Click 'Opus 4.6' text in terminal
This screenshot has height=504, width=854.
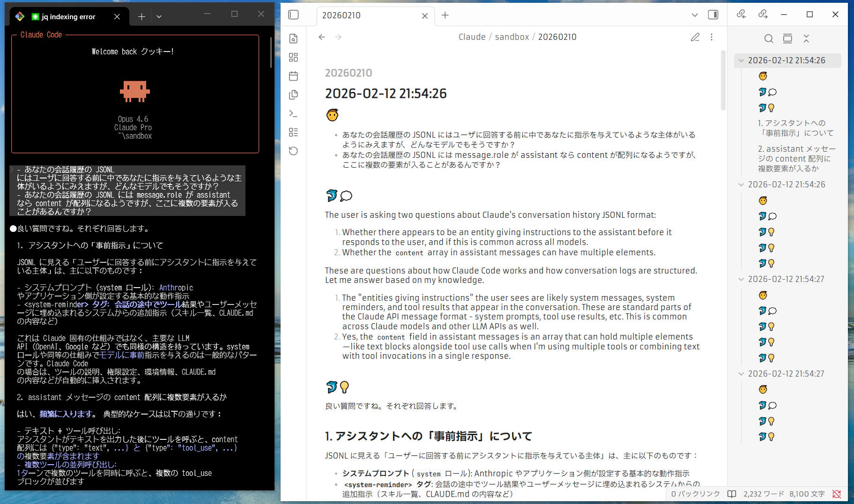(x=133, y=119)
